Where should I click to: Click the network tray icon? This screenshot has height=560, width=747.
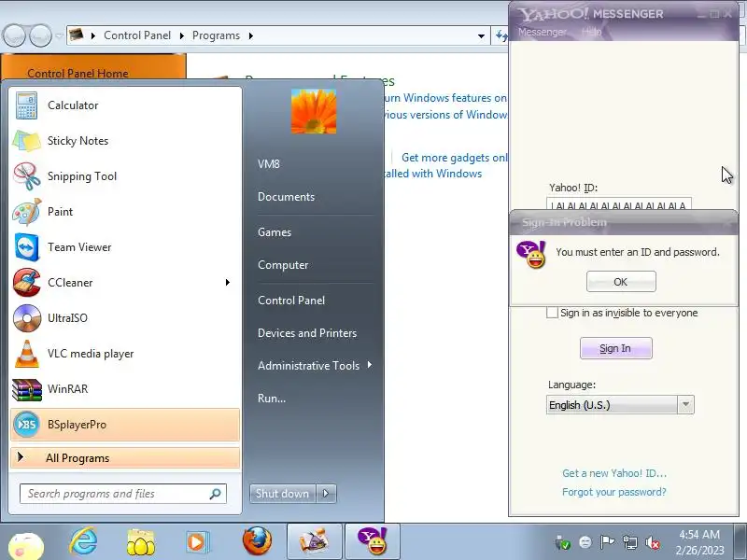click(x=629, y=542)
